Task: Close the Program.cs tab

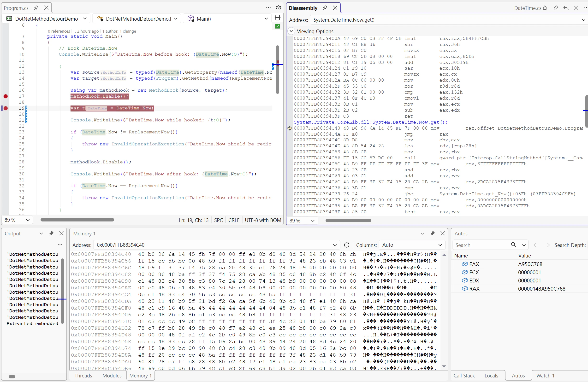Action: [x=46, y=8]
